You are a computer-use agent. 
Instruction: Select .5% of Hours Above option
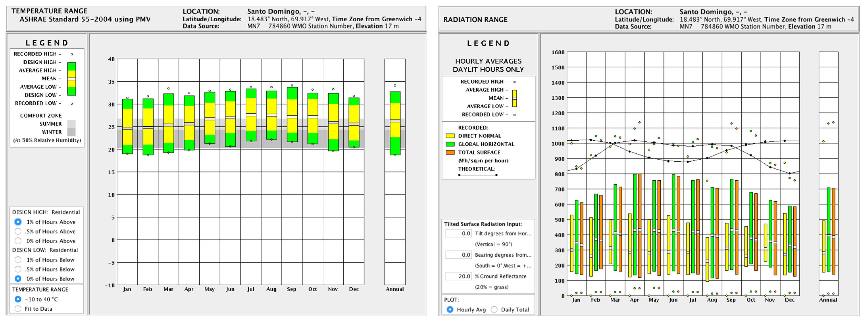(x=18, y=231)
